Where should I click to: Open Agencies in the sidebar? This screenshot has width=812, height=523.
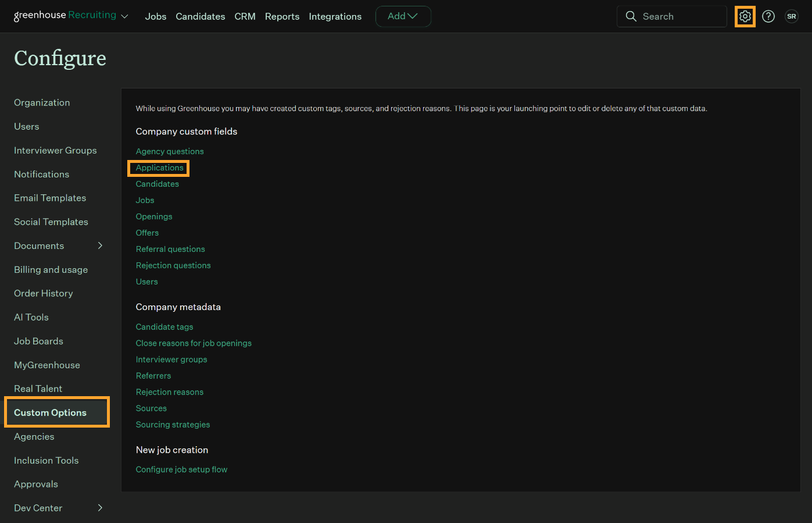(34, 436)
